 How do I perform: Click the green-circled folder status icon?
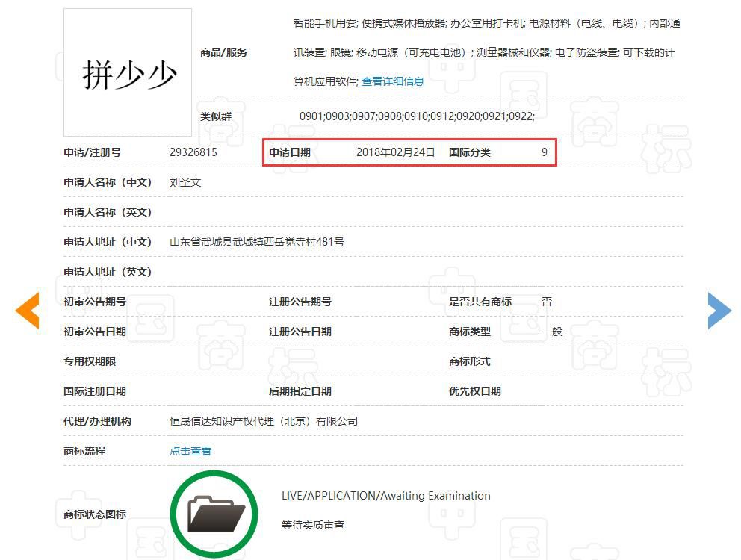(214, 514)
